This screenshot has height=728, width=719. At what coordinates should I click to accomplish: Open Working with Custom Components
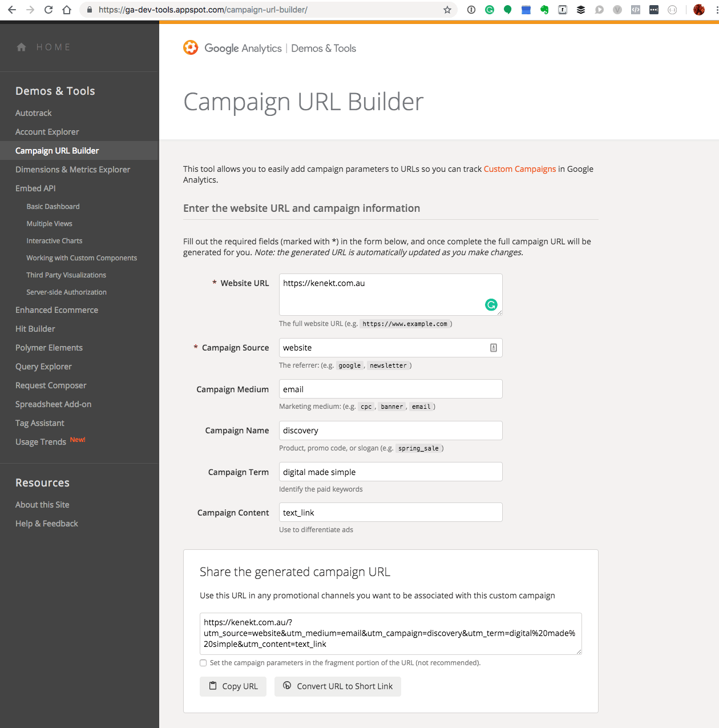[82, 258]
